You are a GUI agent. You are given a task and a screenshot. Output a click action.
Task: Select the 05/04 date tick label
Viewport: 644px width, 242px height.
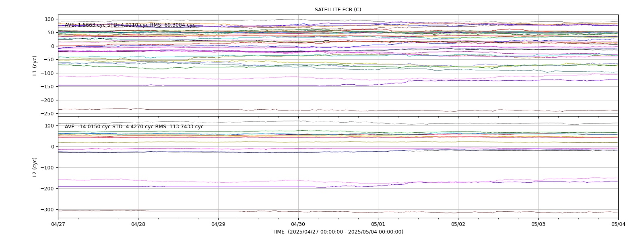tap(618, 224)
